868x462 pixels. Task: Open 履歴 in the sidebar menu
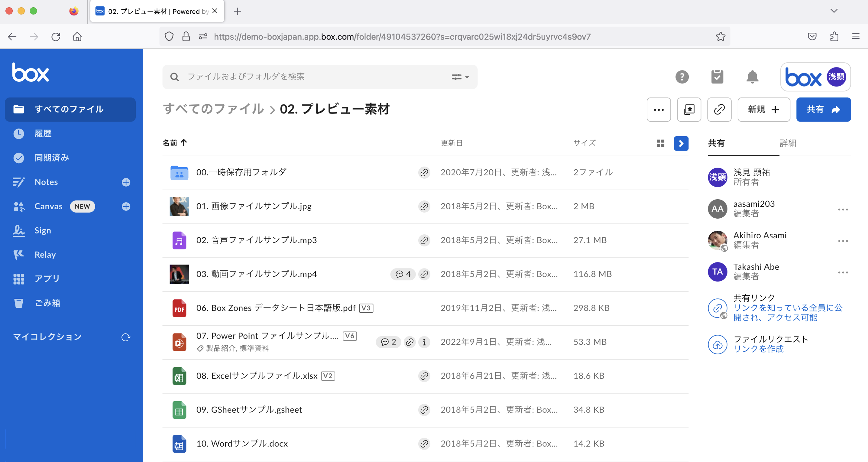click(x=43, y=133)
